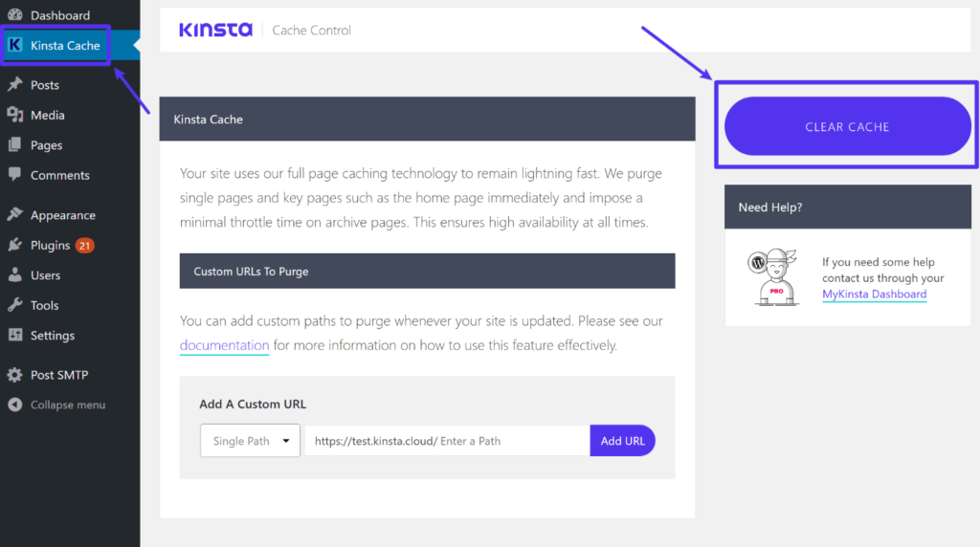The height and width of the screenshot is (547, 980).
Task: Open the Users menu item
Action: coord(45,275)
